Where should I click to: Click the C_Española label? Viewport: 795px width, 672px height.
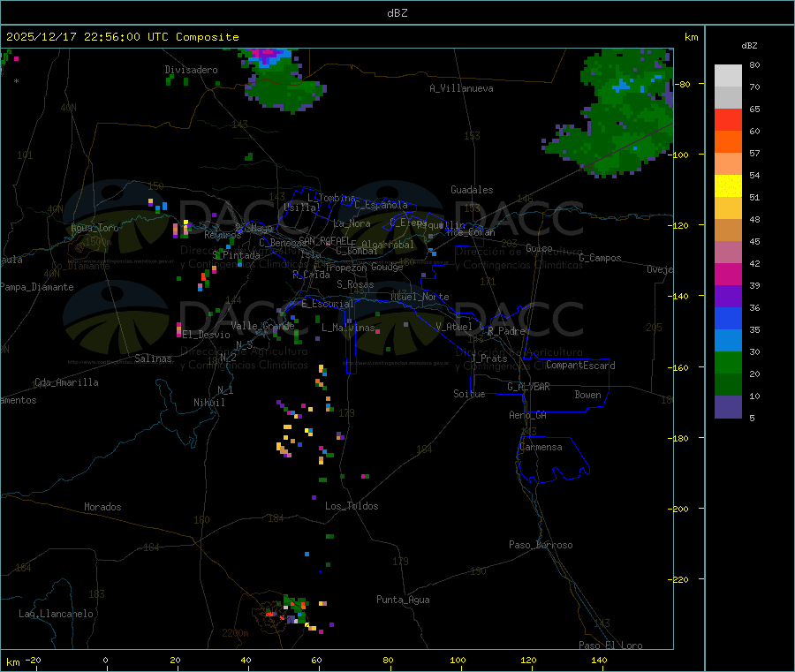382,205
